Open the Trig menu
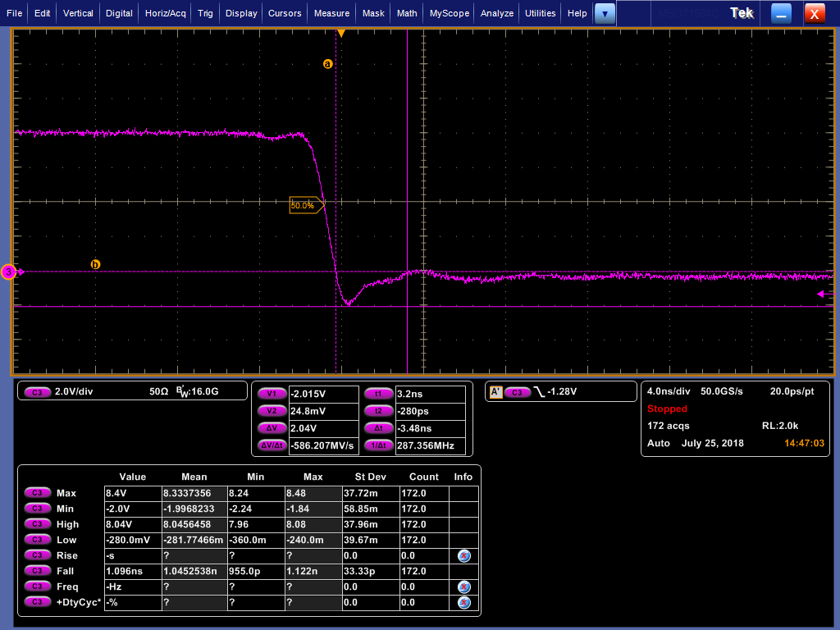840x630 pixels. pyautogui.click(x=205, y=13)
